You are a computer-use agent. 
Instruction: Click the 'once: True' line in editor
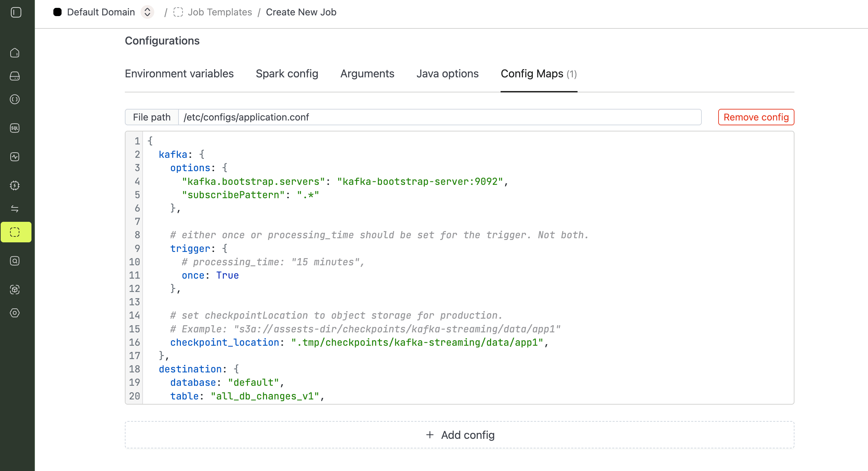click(210, 275)
